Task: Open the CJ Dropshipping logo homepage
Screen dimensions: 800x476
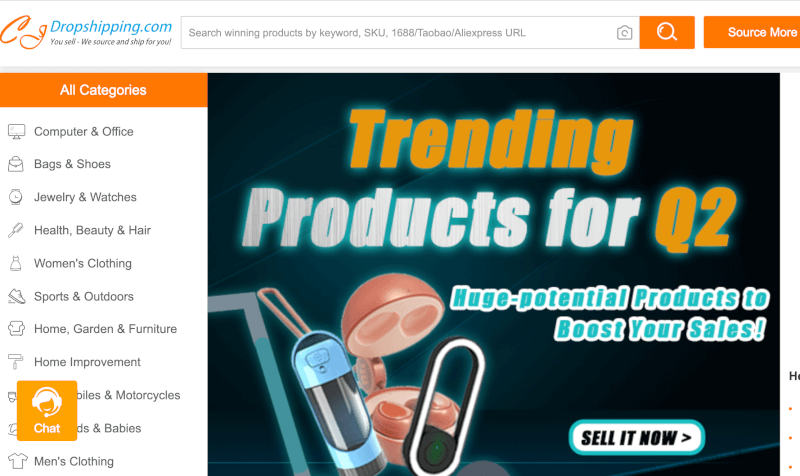Action: (86, 32)
